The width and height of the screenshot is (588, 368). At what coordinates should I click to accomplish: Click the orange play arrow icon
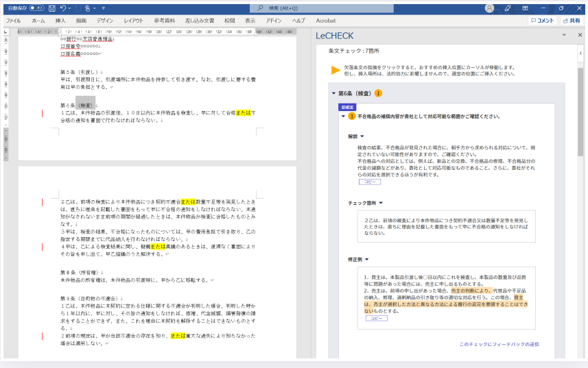pos(335,70)
